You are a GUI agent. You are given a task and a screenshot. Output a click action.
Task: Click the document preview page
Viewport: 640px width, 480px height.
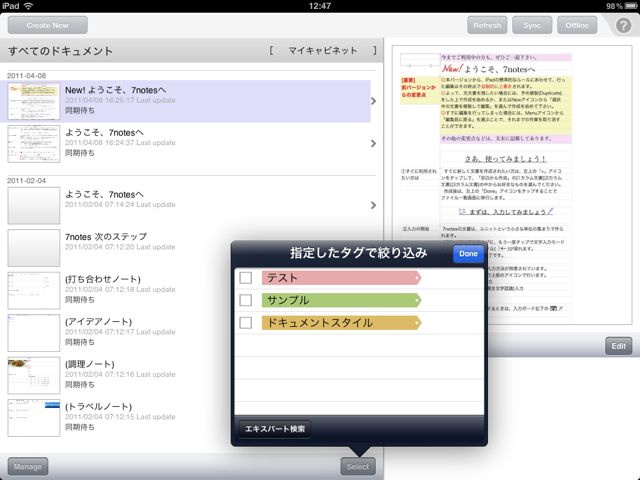(x=512, y=185)
